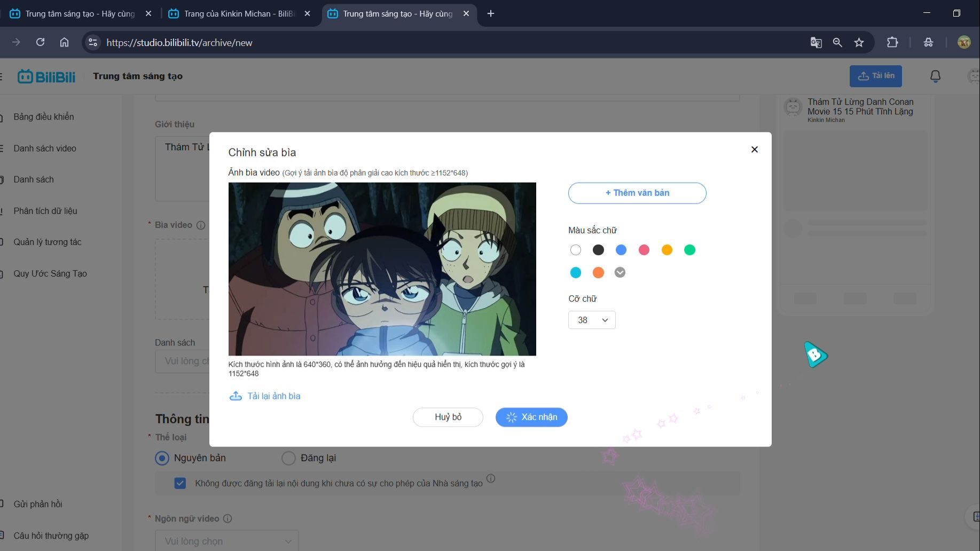Viewport: 980px width, 551px height.
Task: Open the Cỡ chữ size dropdown
Action: (592, 320)
